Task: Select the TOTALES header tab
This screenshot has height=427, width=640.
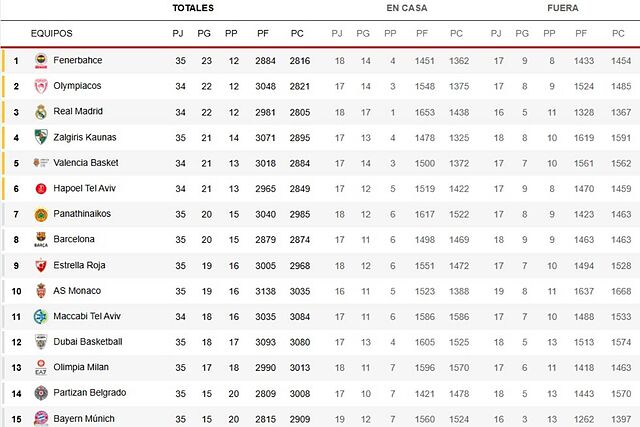Action: pyautogui.click(x=193, y=8)
